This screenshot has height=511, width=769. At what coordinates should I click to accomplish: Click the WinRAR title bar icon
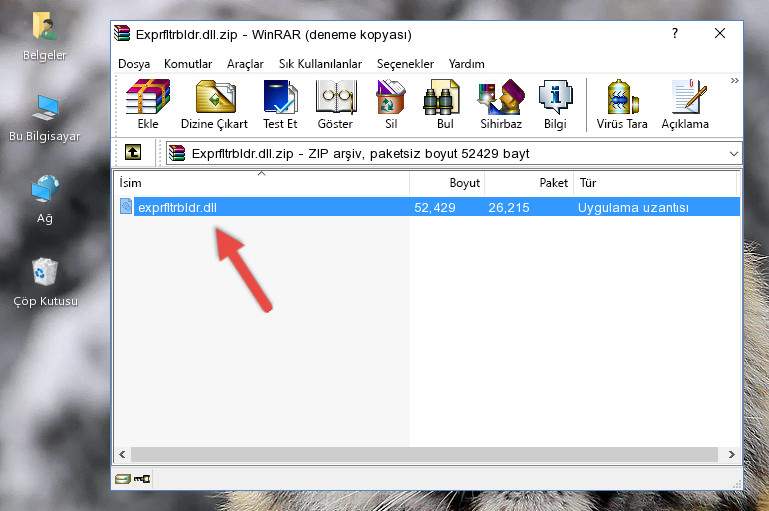(x=122, y=33)
